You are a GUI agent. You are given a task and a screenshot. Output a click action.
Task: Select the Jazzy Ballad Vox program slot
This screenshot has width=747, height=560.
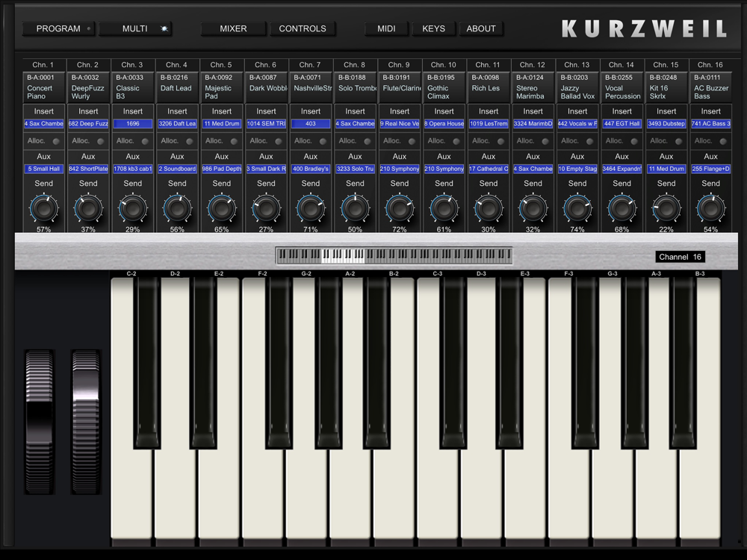577,87
